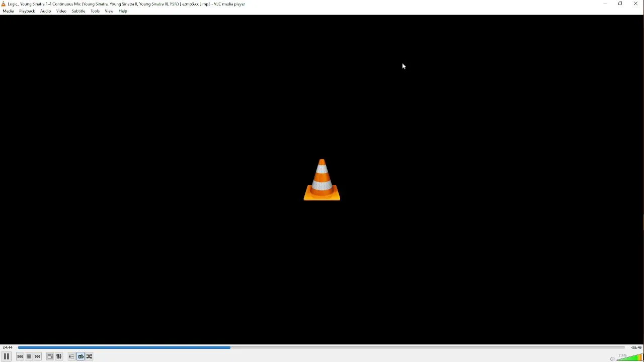This screenshot has height=362, width=644.
Task: Seek in the playback progress bar
Action: click(321, 347)
